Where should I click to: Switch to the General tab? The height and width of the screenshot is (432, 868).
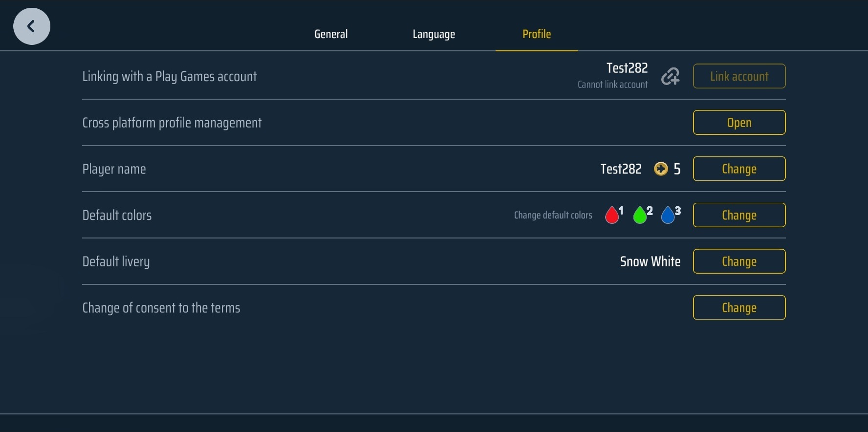point(331,34)
